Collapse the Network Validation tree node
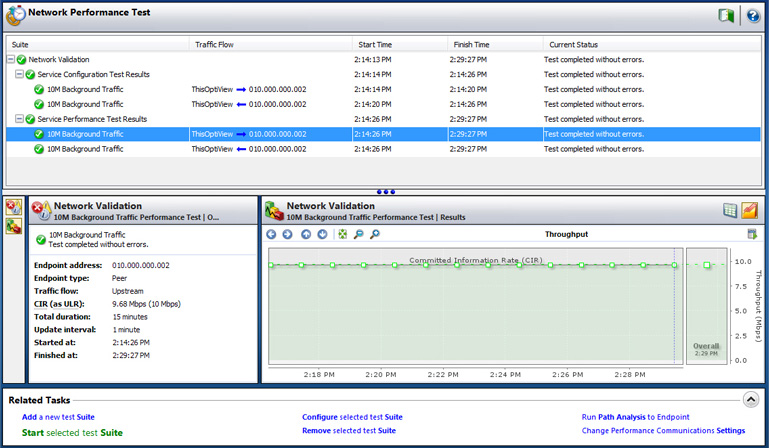This screenshot has height=448, width=769. tap(10, 60)
